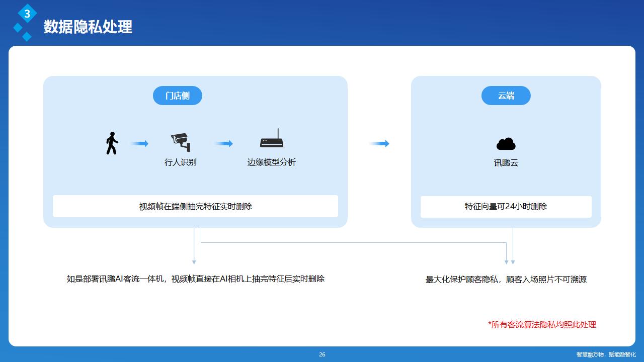644x362 pixels.
Task: Click the black cloud icon
Action: (x=506, y=144)
